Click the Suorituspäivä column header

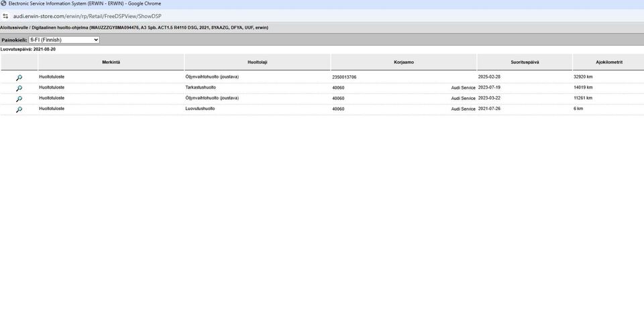tap(524, 62)
